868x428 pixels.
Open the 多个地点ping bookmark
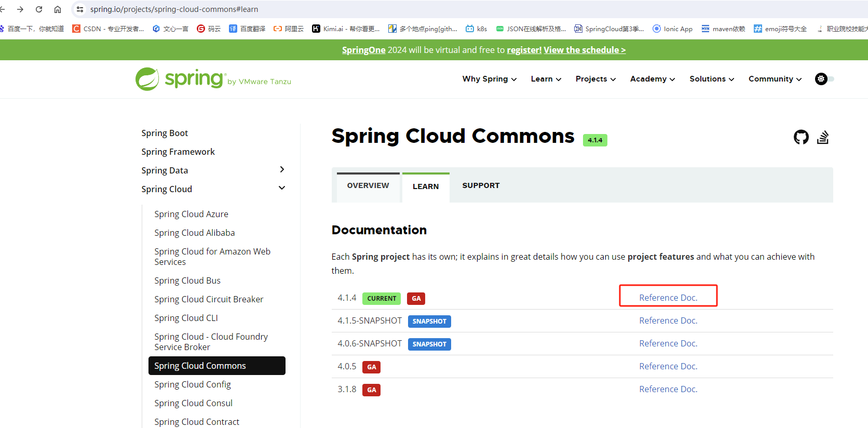pyautogui.click(x=423, y=29)
